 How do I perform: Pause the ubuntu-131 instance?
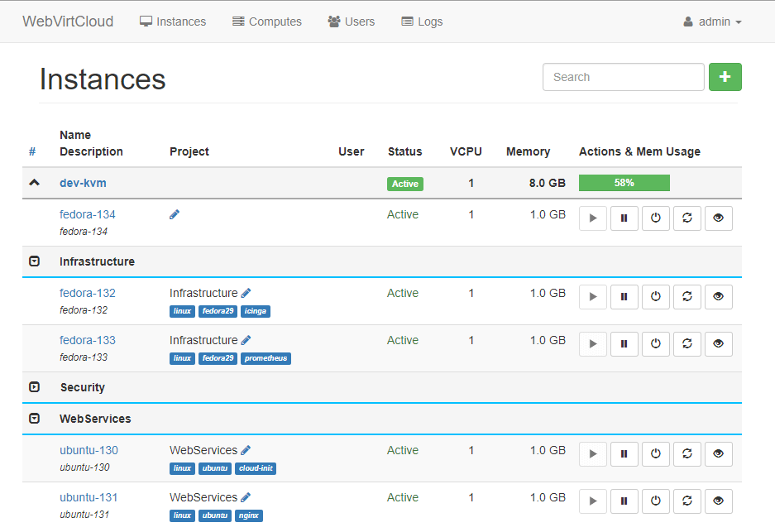[624, 501]
